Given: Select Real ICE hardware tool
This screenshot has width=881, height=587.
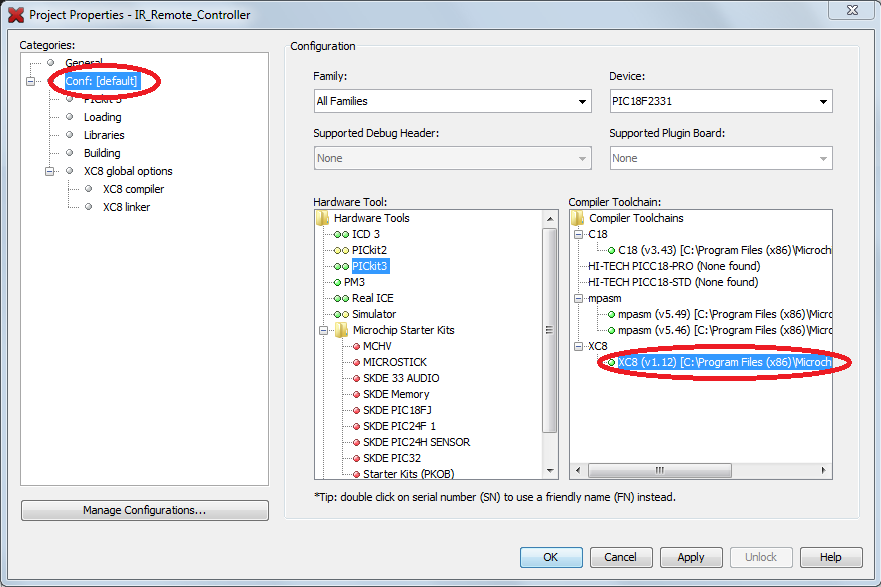Looking at the screenshot, I should coord(373,298).
